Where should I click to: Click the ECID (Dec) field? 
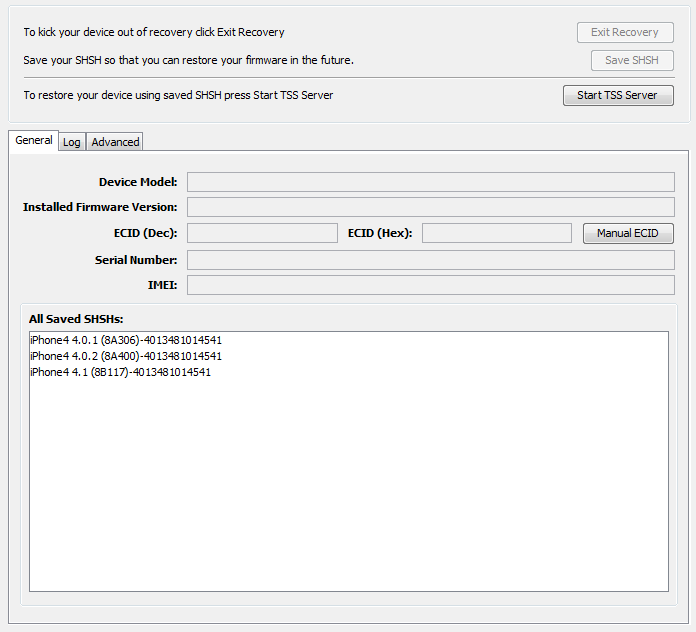pos(262,233)
